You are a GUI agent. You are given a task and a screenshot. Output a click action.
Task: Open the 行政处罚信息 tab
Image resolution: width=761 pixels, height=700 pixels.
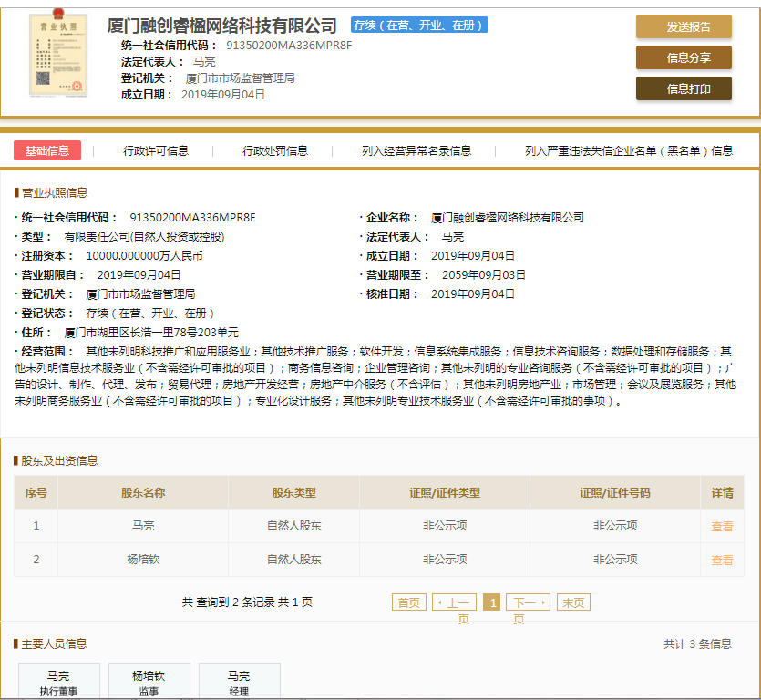click(275, 151)
